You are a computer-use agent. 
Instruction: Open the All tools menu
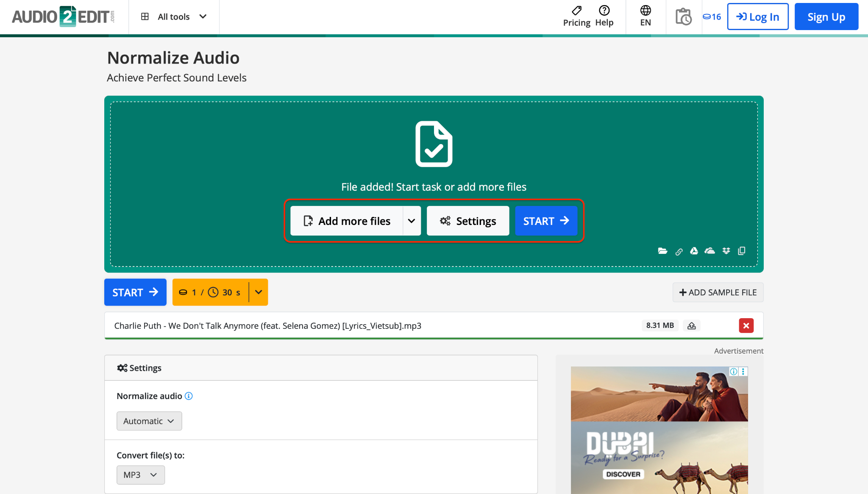click(174, 17)
